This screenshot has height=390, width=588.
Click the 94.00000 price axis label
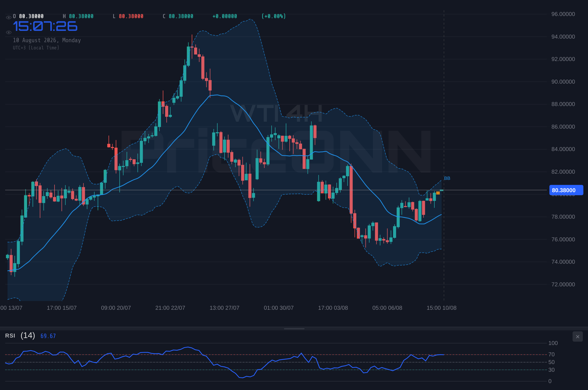coord(563,37)
